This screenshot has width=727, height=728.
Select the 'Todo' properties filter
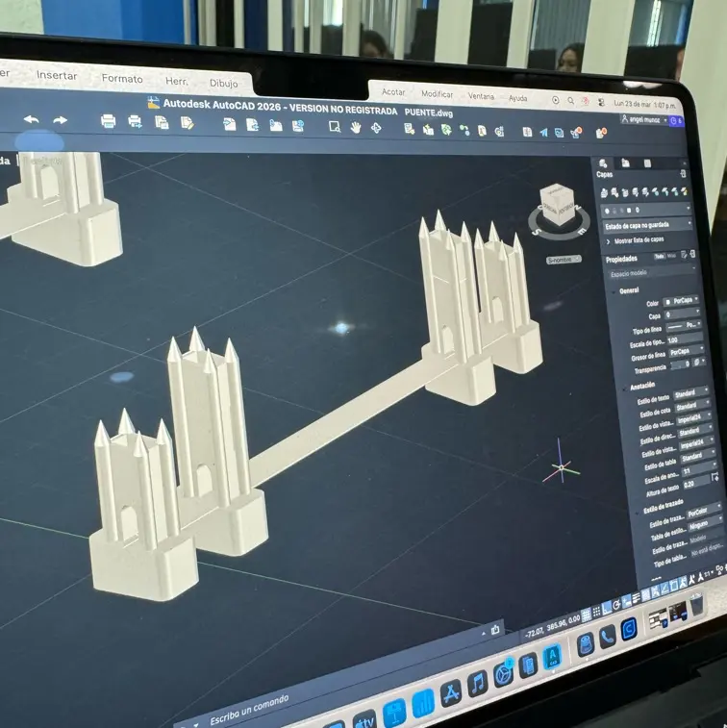click(x=660, y=256)
